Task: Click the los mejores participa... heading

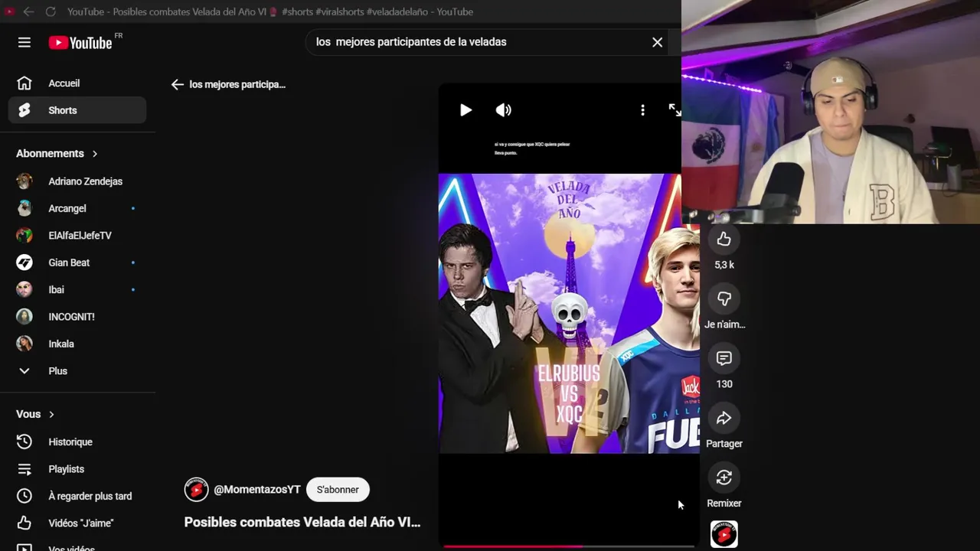Action: tap(237, 85)
